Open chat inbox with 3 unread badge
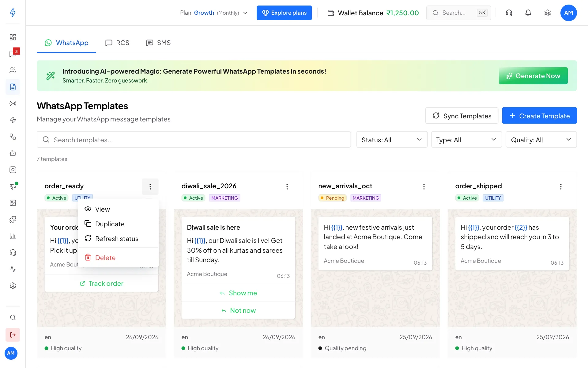The width and height of the screenshot is (588, 368). pyautogui.click(x=13, y=54)
